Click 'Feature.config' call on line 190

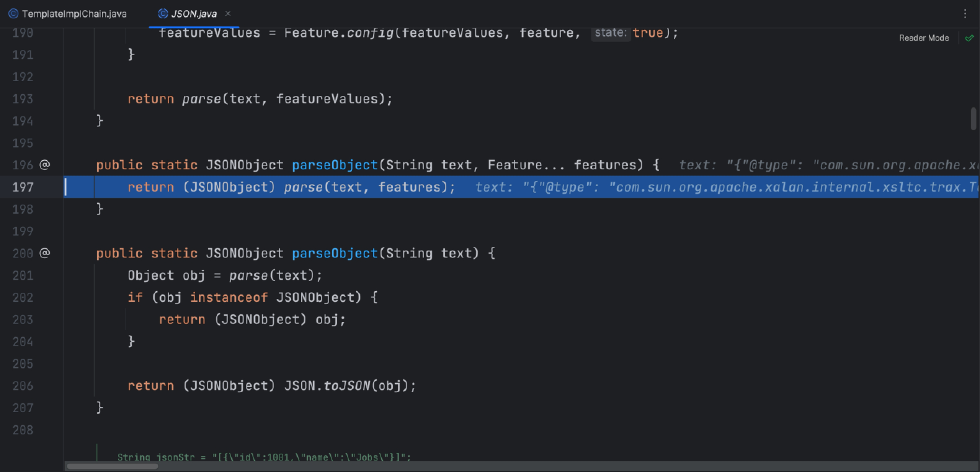tap(339, 33)
